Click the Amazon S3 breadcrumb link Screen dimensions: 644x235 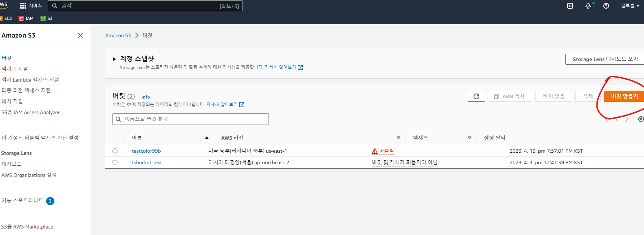[118, 35]
